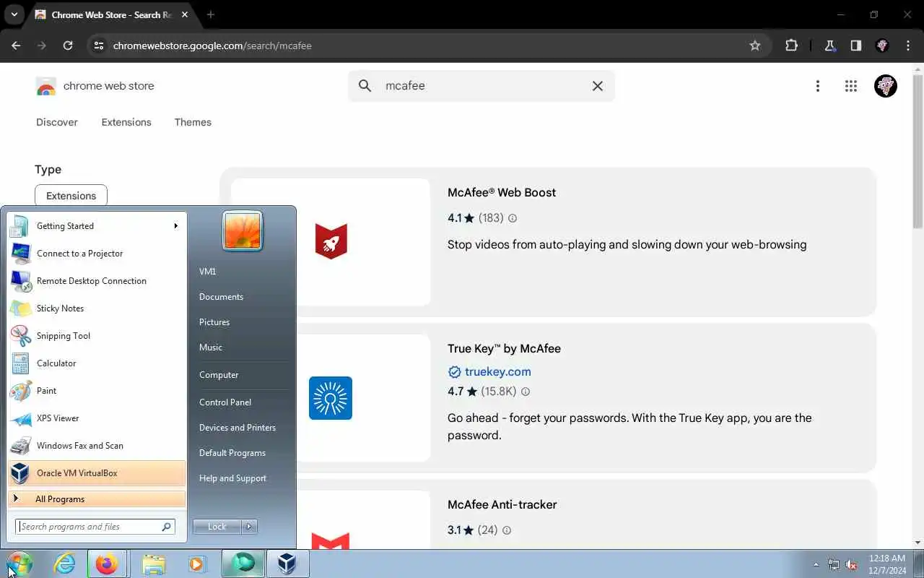The image size is (924, 578).
Task: Click the magnifier icon in store search
Action: coord(365,86)
